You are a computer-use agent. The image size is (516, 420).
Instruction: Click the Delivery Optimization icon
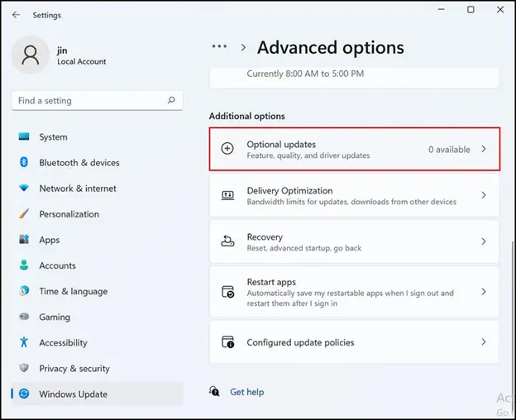pyautogui.click(x=227, y=195)
